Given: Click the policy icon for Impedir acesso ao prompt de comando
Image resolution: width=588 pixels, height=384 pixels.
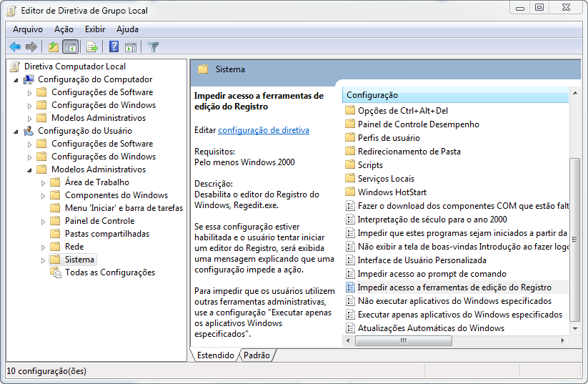Looking at the screenshot, I should click(x=350, y=274).
